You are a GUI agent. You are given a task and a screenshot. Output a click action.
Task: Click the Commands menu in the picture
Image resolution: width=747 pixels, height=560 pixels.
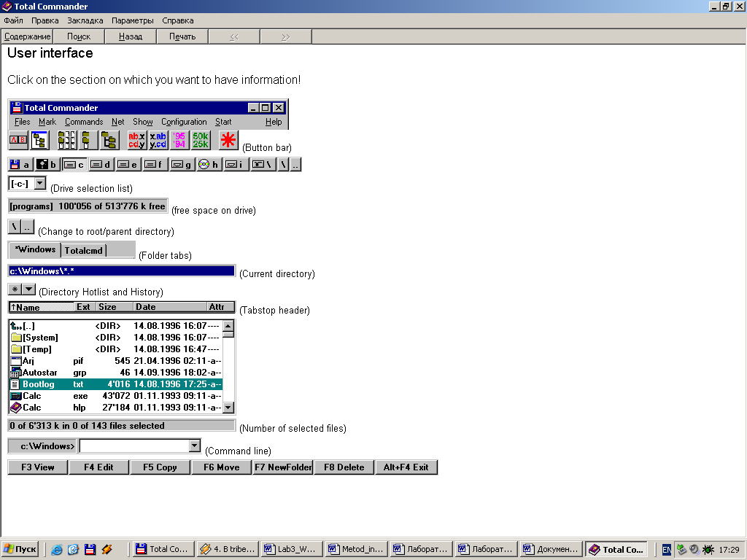84,122
